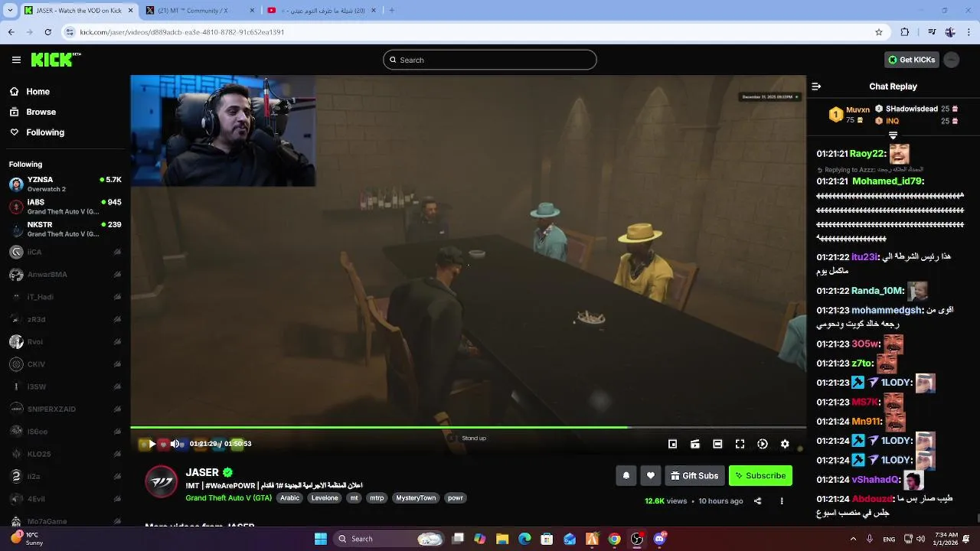Open File Explorer from the taskbar
The height and width of the screenshot is (551, 980).
[x=501, y=539]
